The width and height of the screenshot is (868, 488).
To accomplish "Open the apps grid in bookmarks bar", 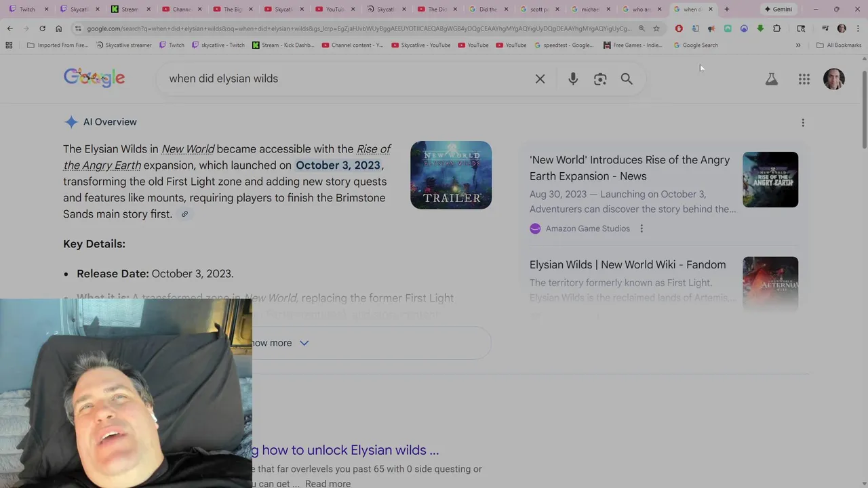I will click(x=9, y=45).
